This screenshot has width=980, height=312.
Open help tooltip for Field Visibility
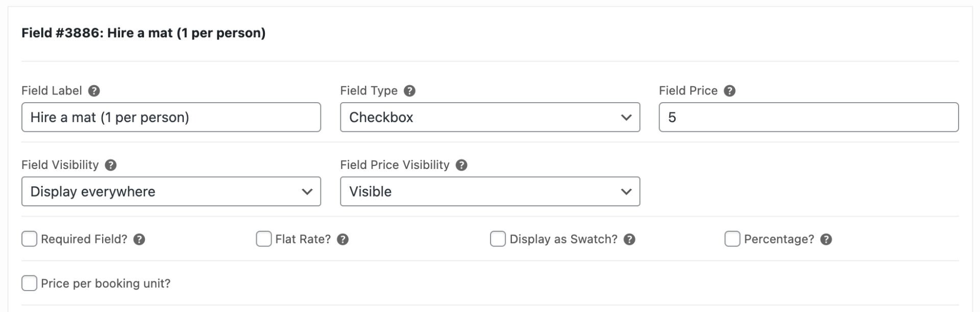click(111, 165)
